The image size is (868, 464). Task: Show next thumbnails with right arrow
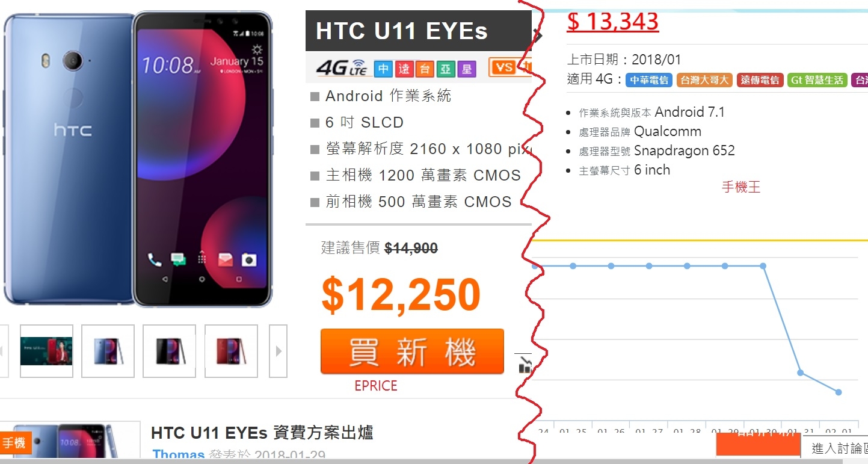[278, 351]
